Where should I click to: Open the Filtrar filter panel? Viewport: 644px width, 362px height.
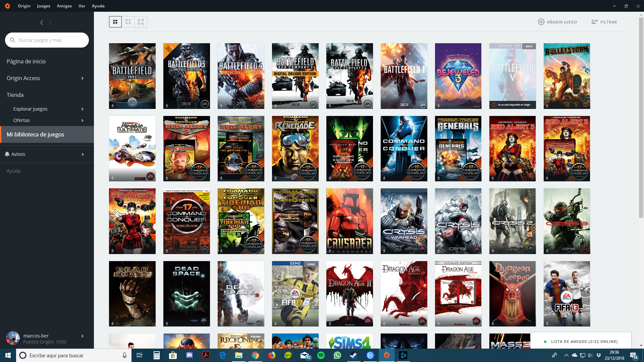coord(604,22)
